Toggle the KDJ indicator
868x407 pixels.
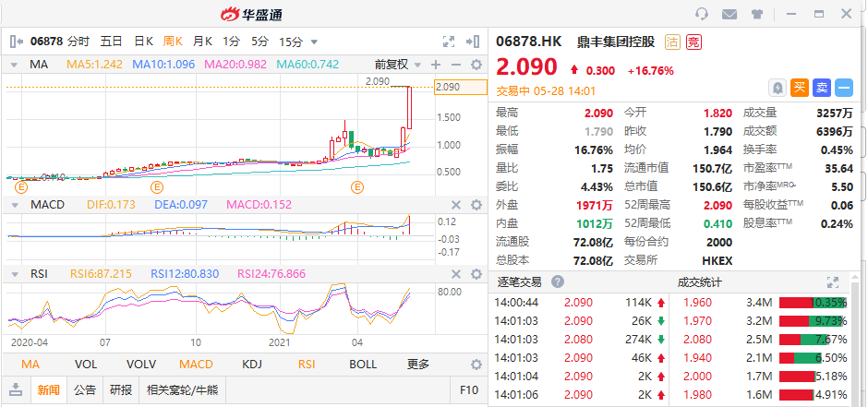click(x=251, y=365)
